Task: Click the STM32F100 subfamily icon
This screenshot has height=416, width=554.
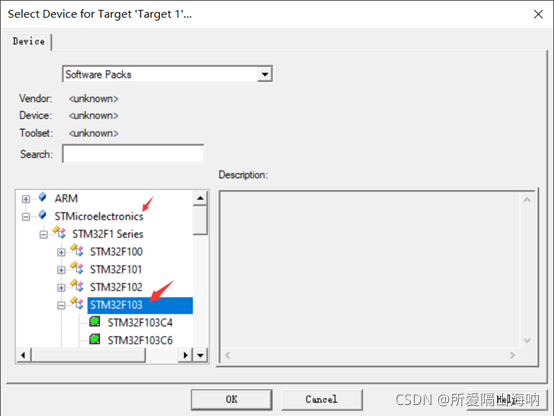Action: (x=77, y=250)
